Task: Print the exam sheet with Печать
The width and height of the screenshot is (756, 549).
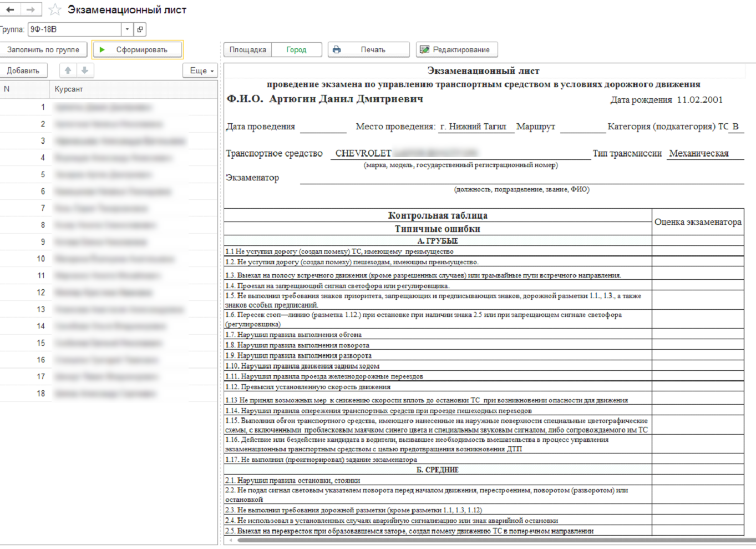Action: point(369,49)
